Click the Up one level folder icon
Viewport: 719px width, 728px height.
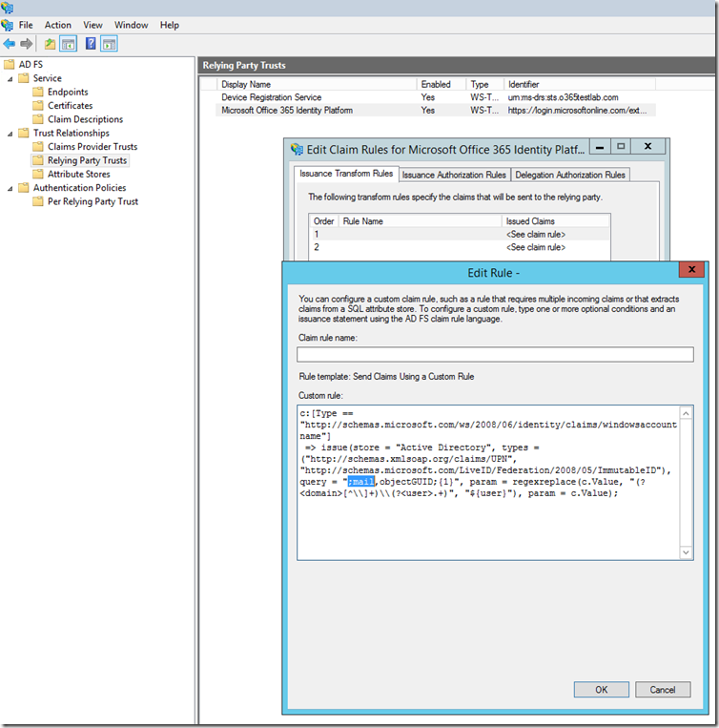50,44
